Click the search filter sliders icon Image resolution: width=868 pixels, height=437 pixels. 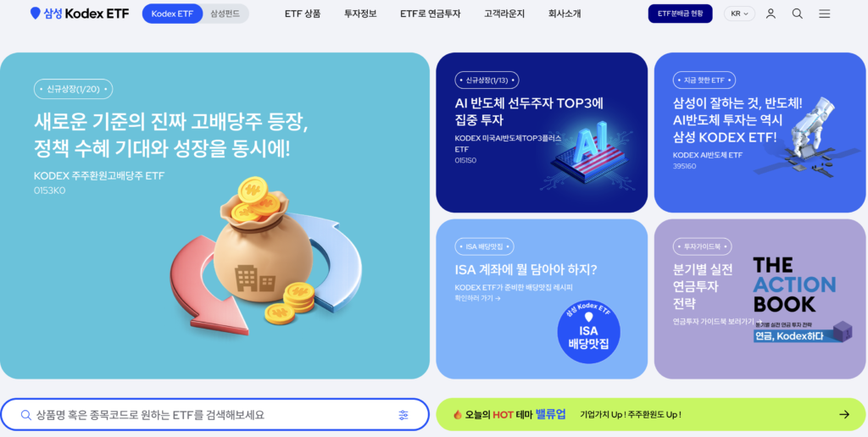pyautogui.click(x=403, y=415)
